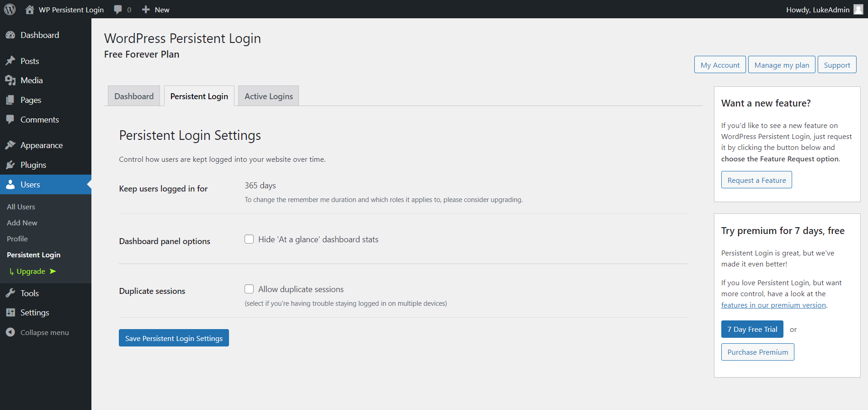This screenshot has width=868, height=410.
Task: Enable Hide 'At a glance' dashboard stats
Action: (x=249, y=239)
